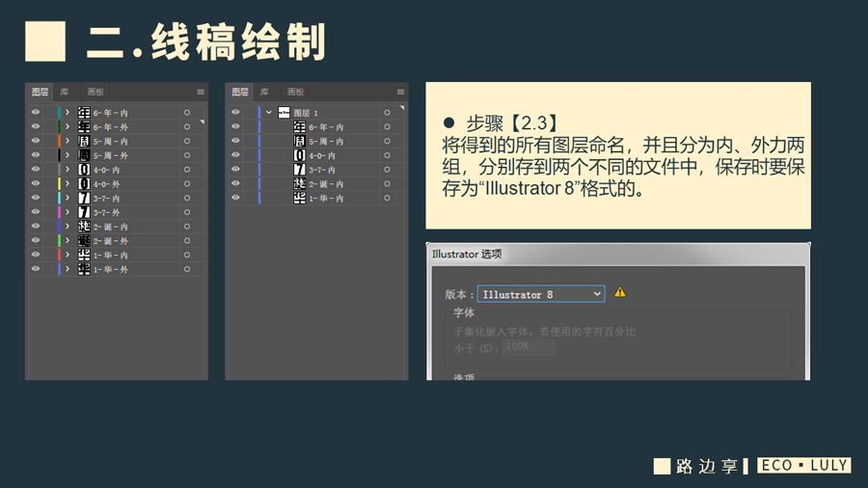This screenshot has height=488, width=868.
Task: Switch to 图层 tab in right panel
Action: pyautogui.click(x=240, y=92)
